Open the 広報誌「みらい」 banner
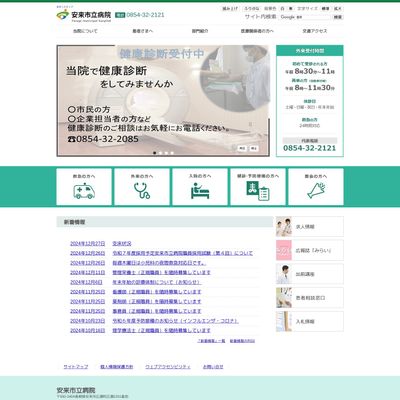Viewport: 400px width, 400px height. [x=310, y=250]
